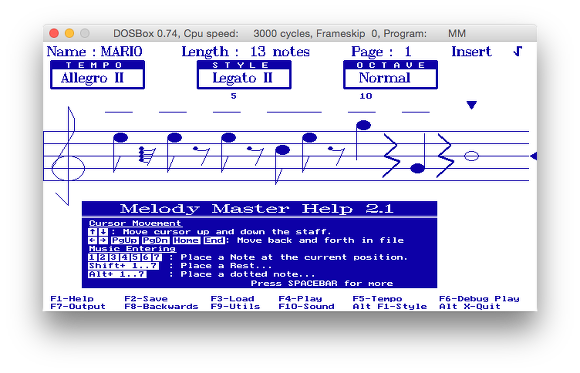
Task: Select the second eighth note on the staff
Action: [x=174, y=152]
